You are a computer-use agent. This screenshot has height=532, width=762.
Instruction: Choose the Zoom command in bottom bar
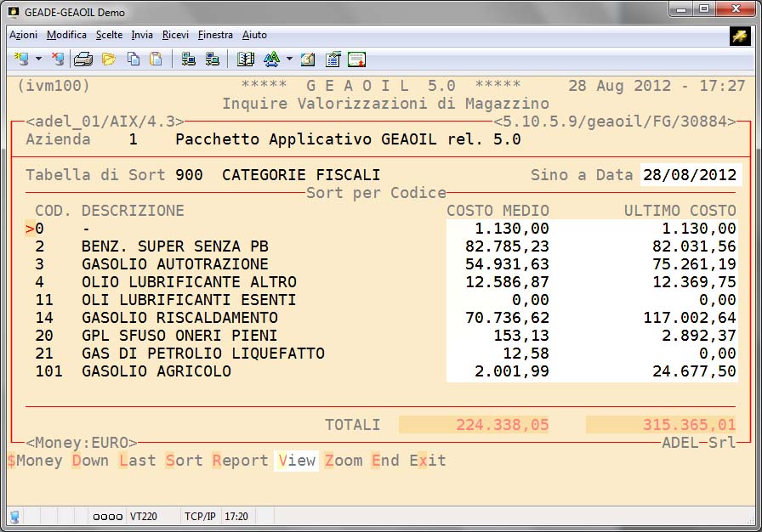(x=344, y=461)
